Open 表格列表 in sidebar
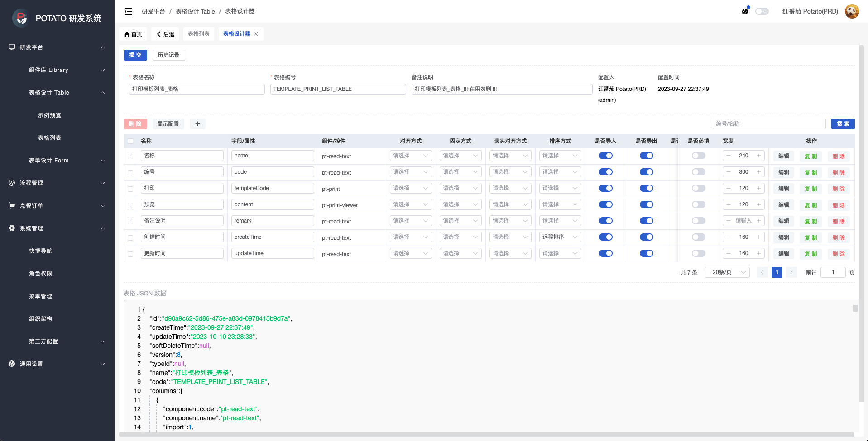 57,138
